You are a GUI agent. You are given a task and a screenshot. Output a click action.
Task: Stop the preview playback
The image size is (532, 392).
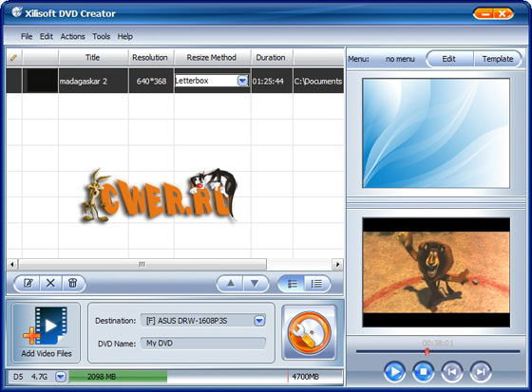click(x=423, y=372)
